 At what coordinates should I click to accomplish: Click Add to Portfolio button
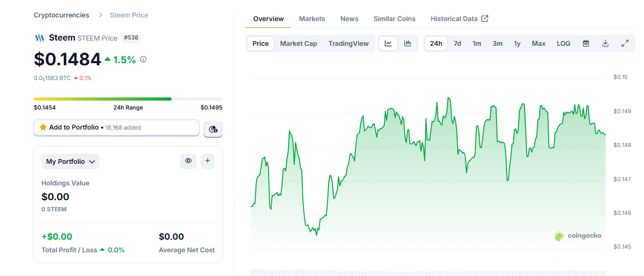click(116, 127)
